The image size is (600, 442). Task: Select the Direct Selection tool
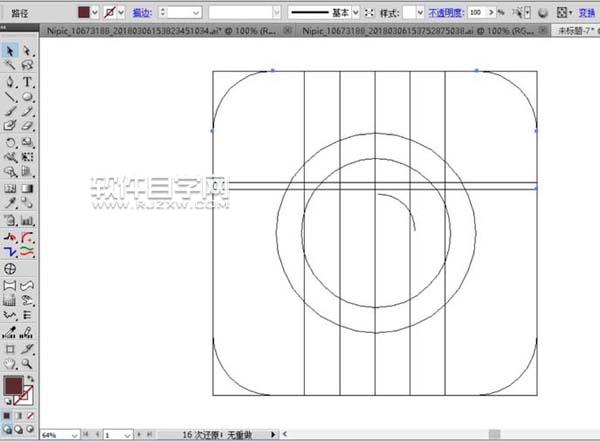27,50
